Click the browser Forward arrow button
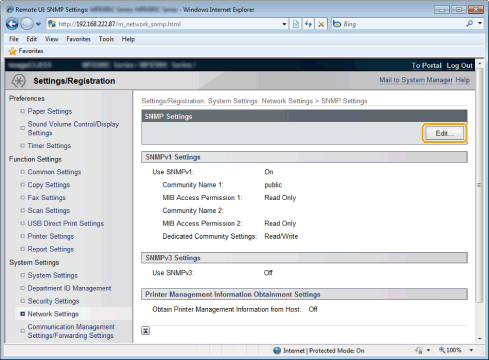489x360 pixels. pyautogui.click(x=27, y=24)
